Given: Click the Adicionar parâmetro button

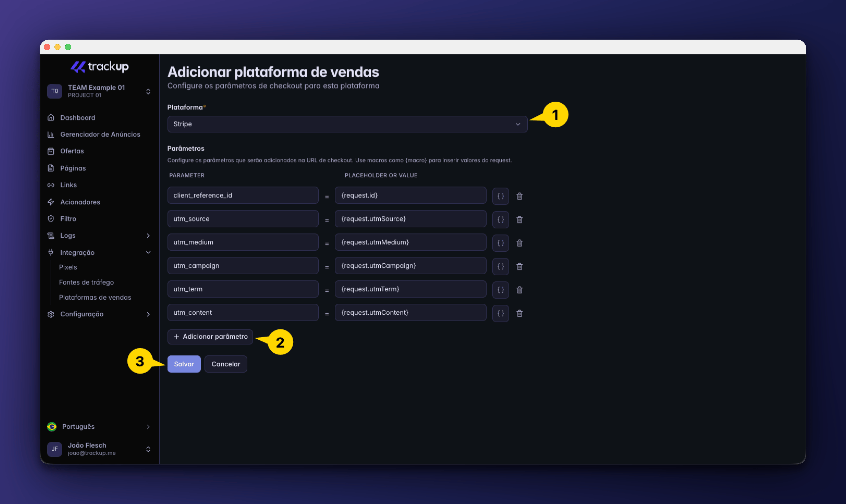Looking at the screenshot, I should [210, 337].
